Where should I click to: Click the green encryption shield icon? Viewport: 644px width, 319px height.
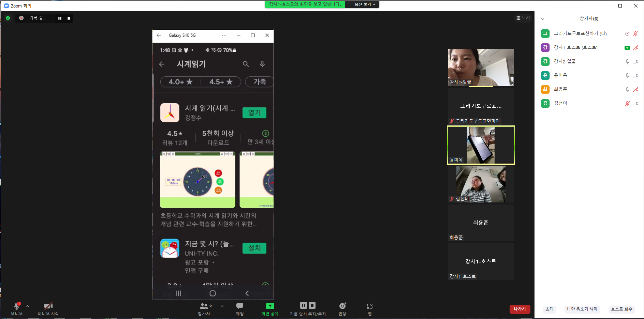click(8, 18)
